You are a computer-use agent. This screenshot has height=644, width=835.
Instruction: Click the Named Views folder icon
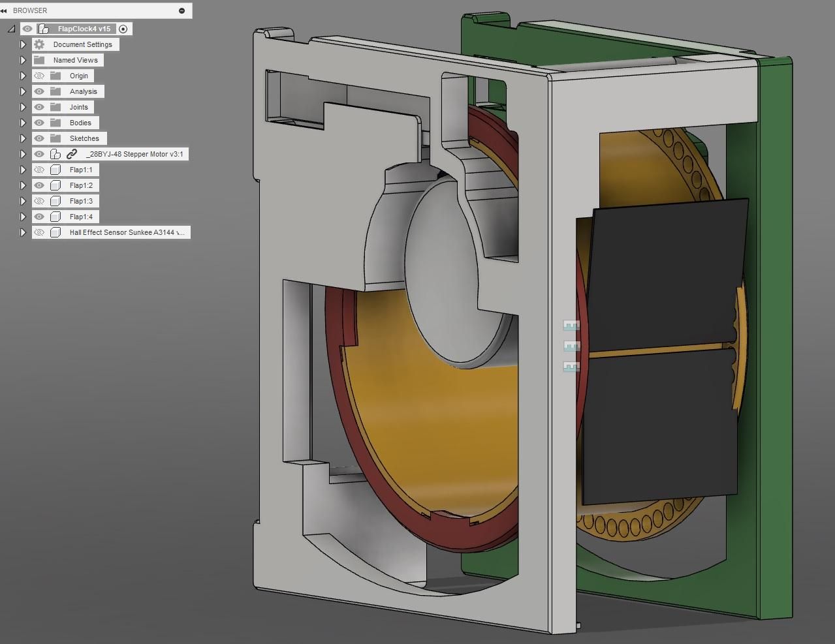tap(39, 60)
